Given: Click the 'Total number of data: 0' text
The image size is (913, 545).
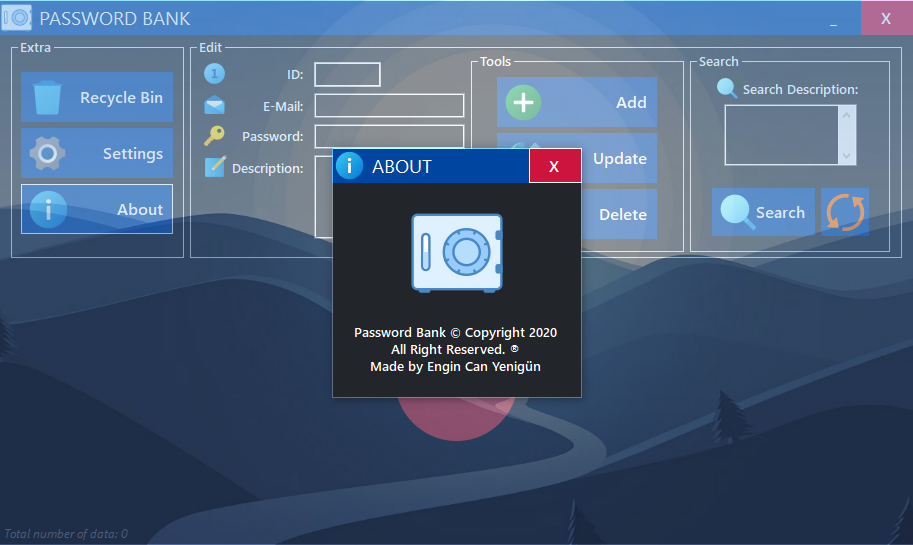Looking at the screenshot, I should click(x=66, y=533).
